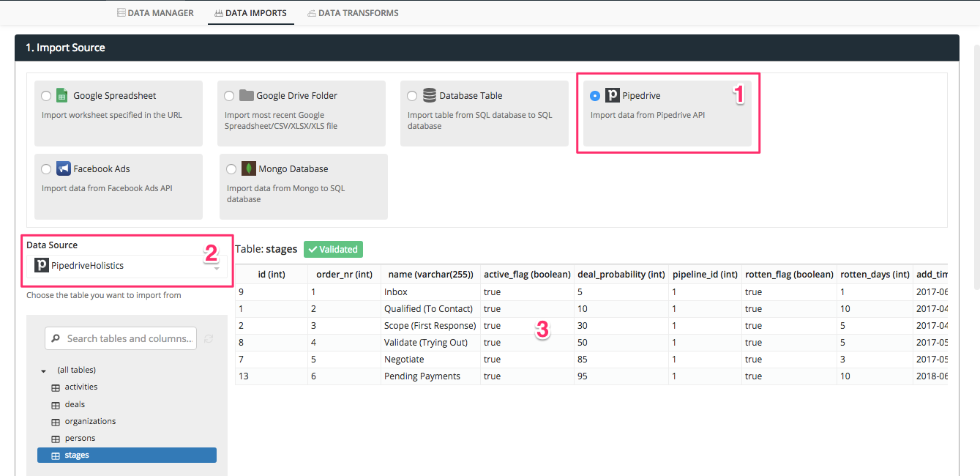The width and height of the screenshot is (980, 476).
Task: Click the Data Source dropdown arrow
Action: [x=217, y=267]
